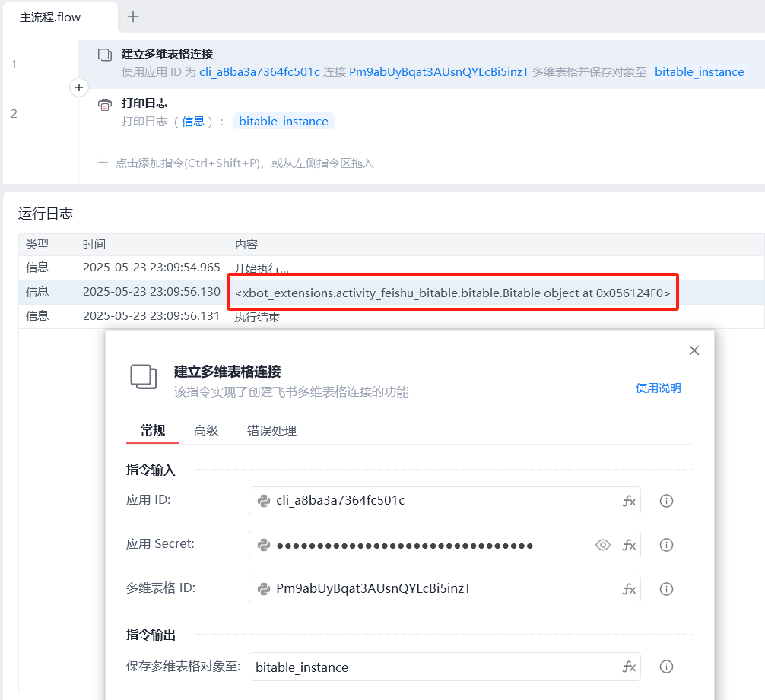Screen dimensions: 765x700
Task: Switch to the 错误处理 tab
Action: (271, 430)
